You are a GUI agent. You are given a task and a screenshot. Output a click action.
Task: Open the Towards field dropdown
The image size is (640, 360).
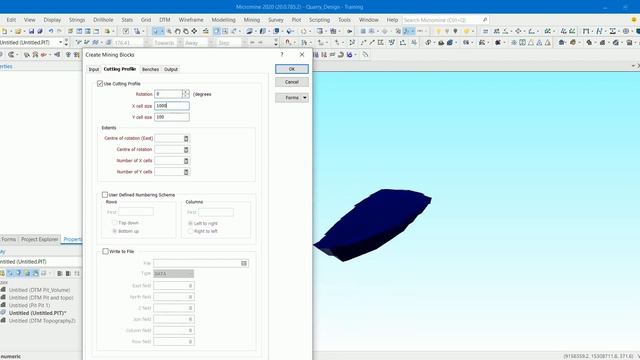(x=180, y=42)
